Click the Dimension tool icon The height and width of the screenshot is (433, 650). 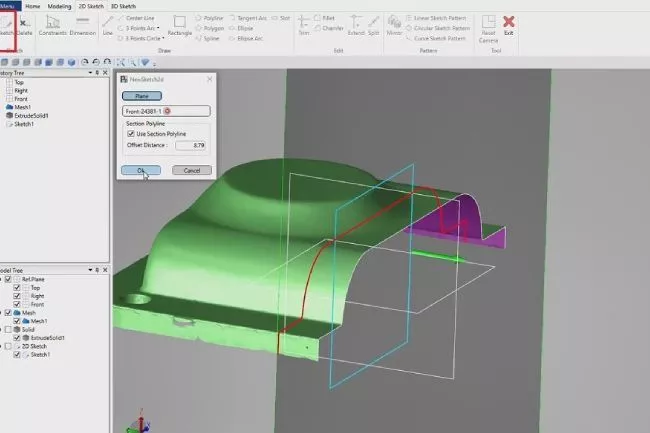tap(82, 24)
